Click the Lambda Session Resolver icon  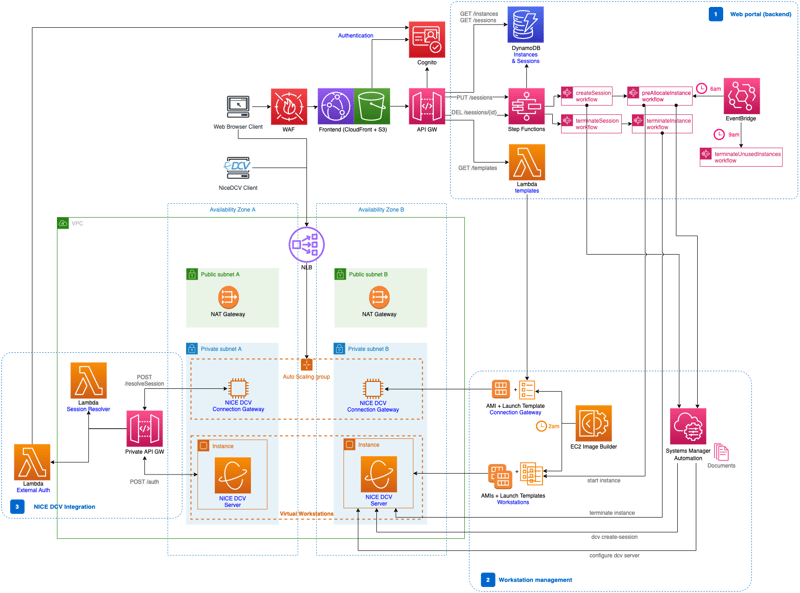point(89,380)
